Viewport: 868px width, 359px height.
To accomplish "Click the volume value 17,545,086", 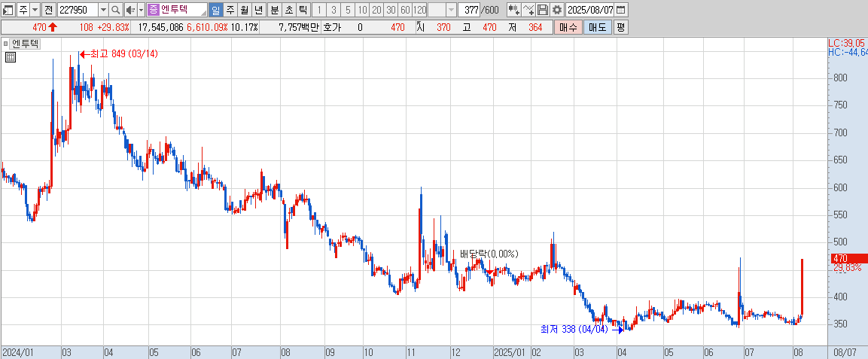I will click(x=160, y=27).
